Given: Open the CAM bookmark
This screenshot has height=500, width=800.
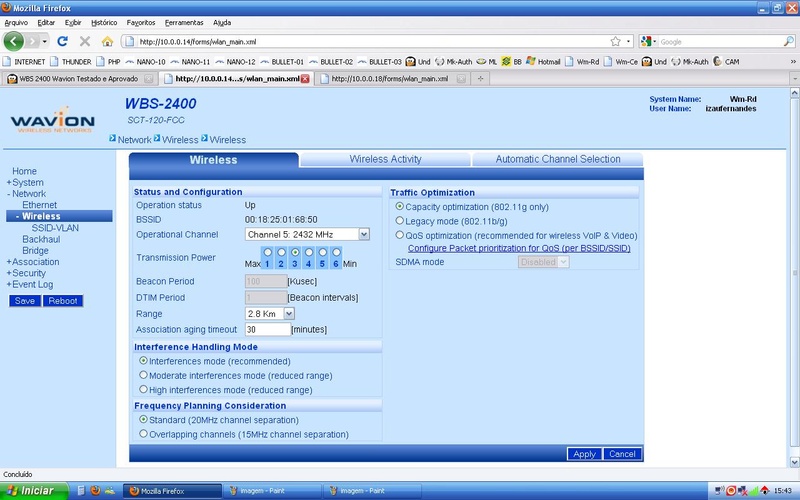Looking at the screenshot, I should pos(726,62).
